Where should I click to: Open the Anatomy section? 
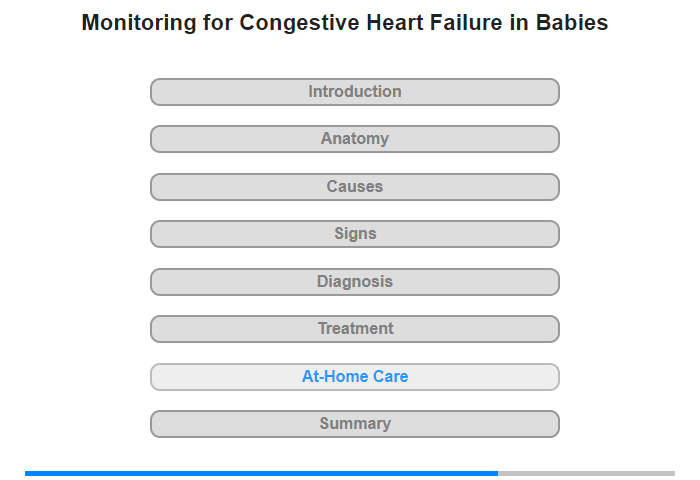(x=355, y=139)
